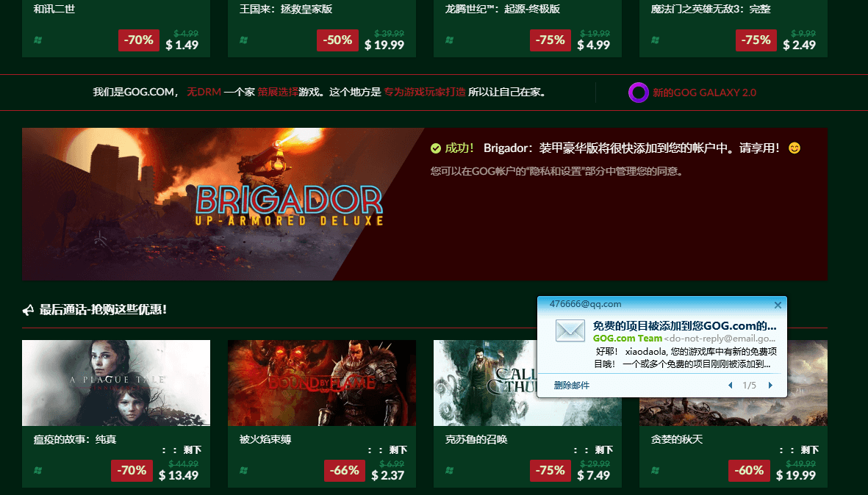
Task: Click the Windows icon on 被火焰束缚 card
Action: click(x=243, y=470)
